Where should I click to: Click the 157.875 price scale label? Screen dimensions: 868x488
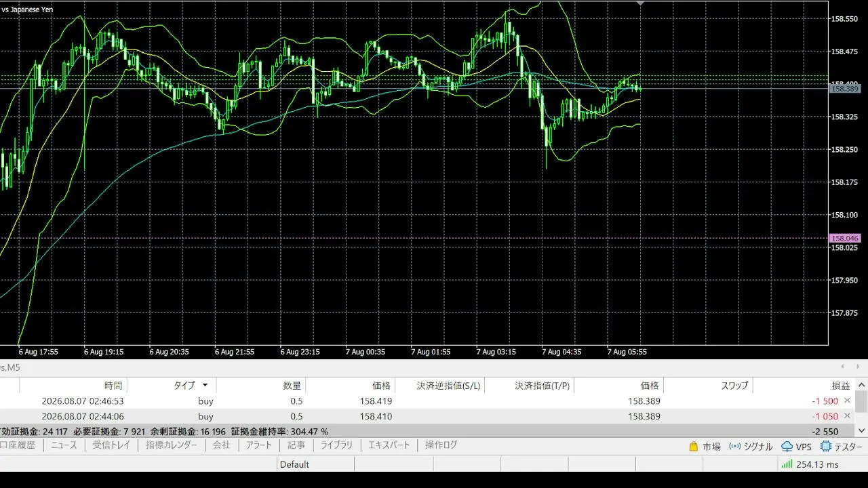844,312
